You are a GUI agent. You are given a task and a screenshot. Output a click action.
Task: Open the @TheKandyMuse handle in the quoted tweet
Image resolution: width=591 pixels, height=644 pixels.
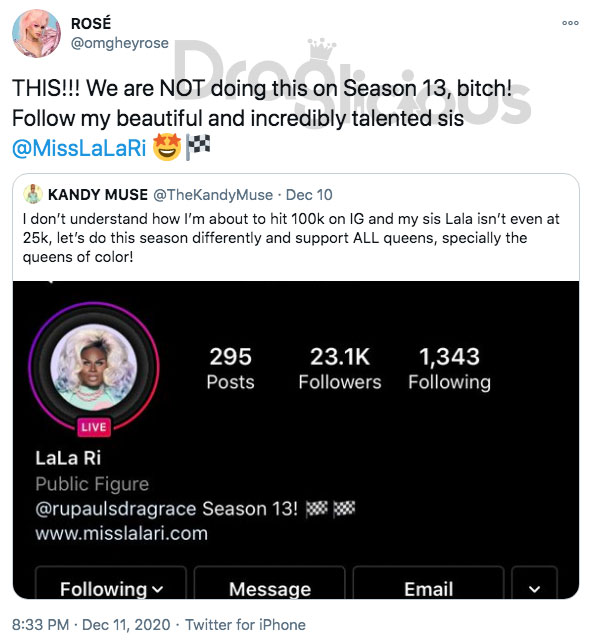click(213, 195)
